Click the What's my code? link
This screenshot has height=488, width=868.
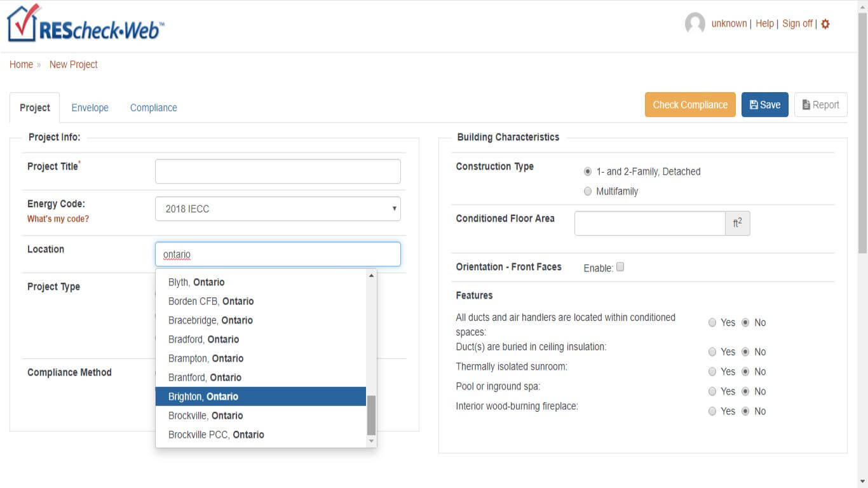58,219
